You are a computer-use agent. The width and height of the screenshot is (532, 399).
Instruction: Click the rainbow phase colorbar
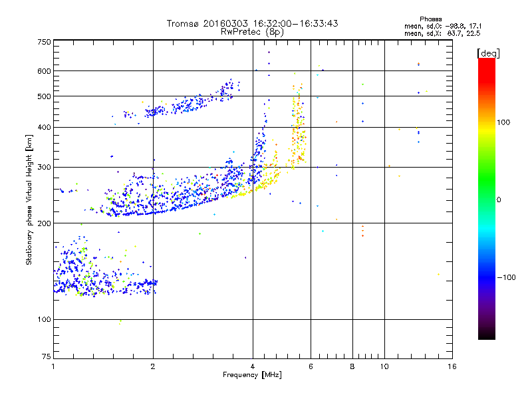[x=487, y=199]
